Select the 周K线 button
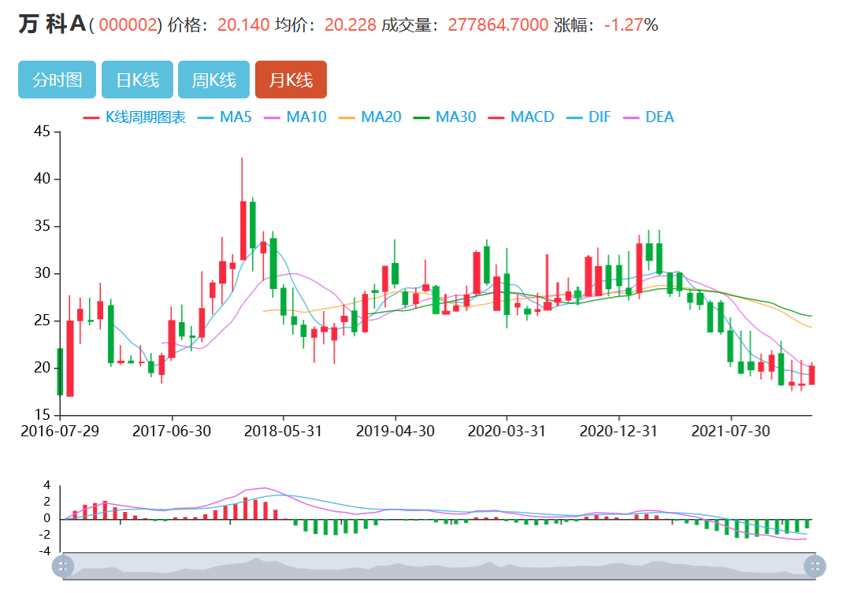The width and height of the screenshot is (868, 593). tap(213, 80)
